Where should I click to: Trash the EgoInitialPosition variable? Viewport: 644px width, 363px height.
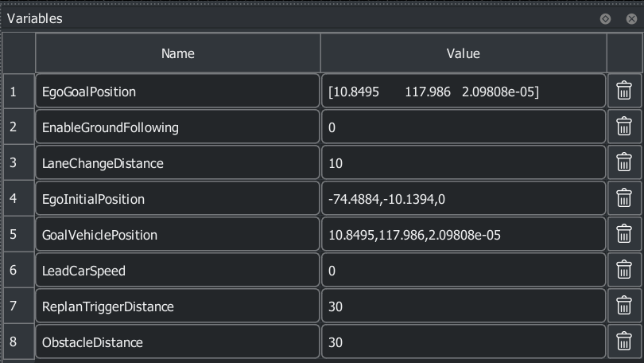click(x=624, y=199)
